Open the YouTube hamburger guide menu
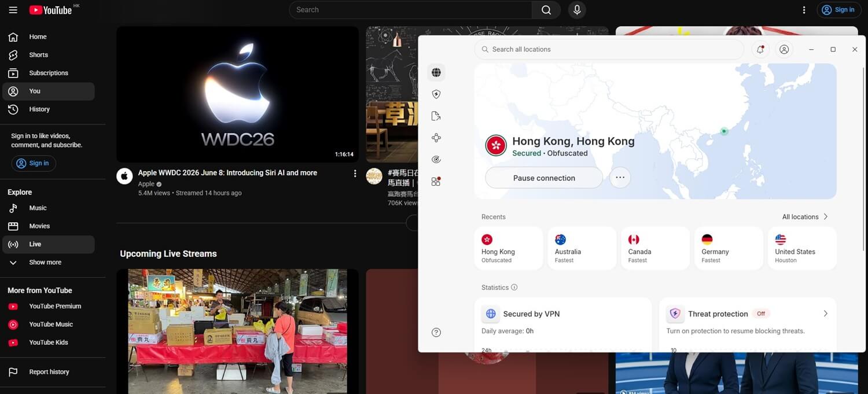This screenshot has height=394, width=868. [13, 10]
